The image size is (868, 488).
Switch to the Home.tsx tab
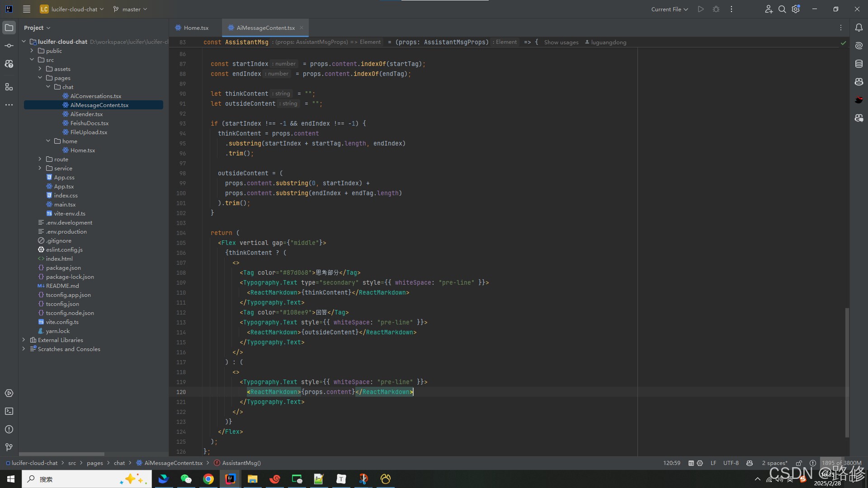[196, 28]
